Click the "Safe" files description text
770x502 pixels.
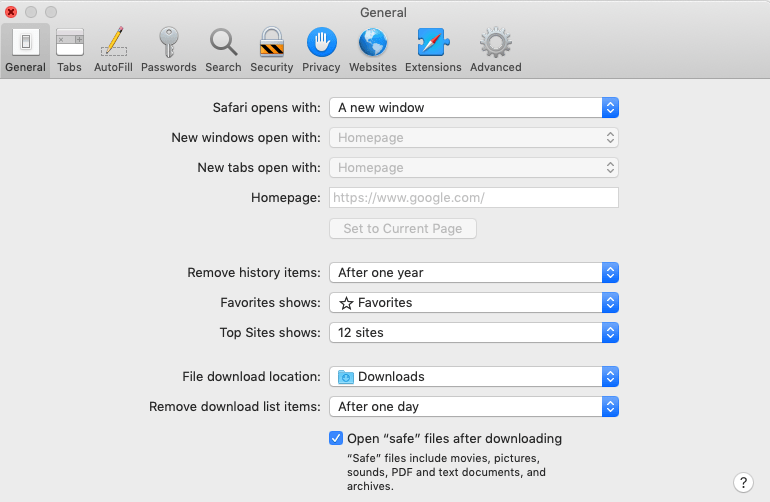click(x=446, y=472)
